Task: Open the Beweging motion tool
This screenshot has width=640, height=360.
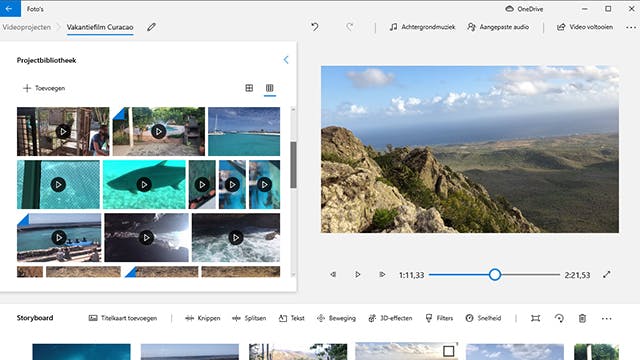Action: pos(336,318)
